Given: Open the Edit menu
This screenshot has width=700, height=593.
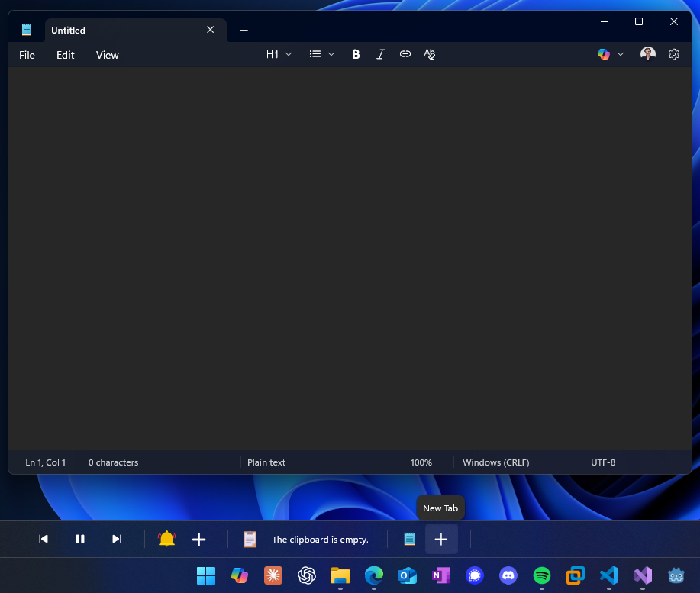Looking at the screenshot, I should pos(65,55).
